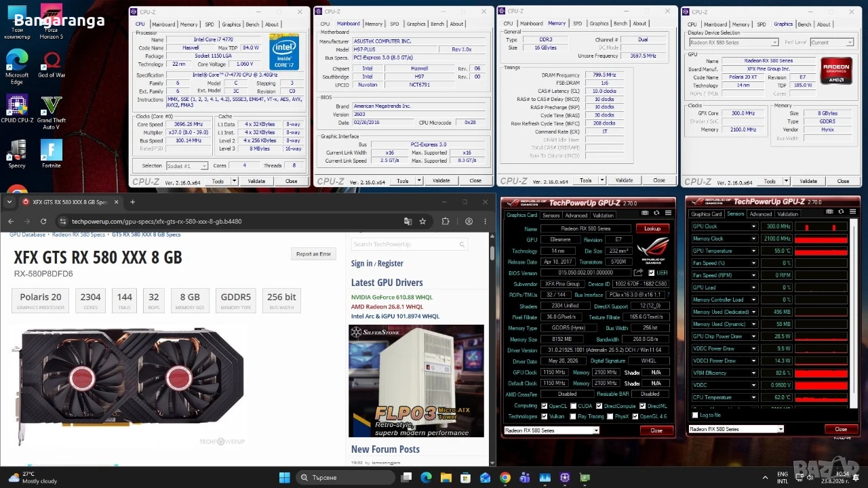The image size is (868, 488).
Task: Click the camera icon in GPU-Z Sensors window
Action: point(829,211)
